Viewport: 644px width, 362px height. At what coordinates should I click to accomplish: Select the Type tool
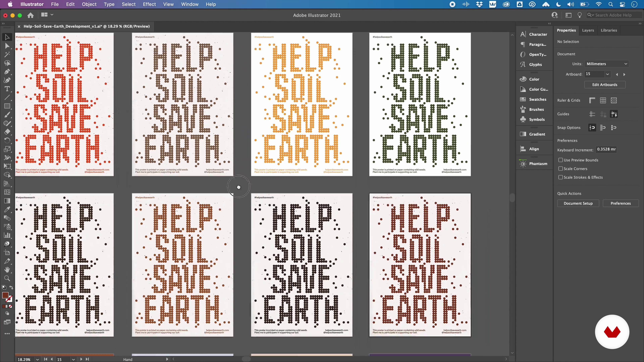point(7,89)
